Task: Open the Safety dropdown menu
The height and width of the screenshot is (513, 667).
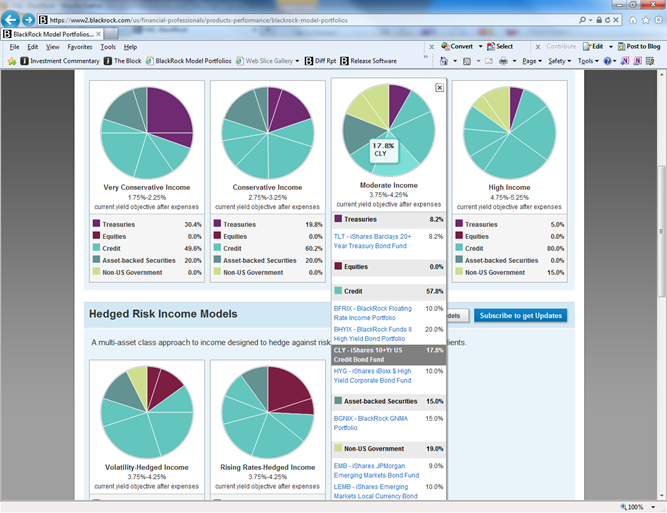Action: click(x=559, y=61)
